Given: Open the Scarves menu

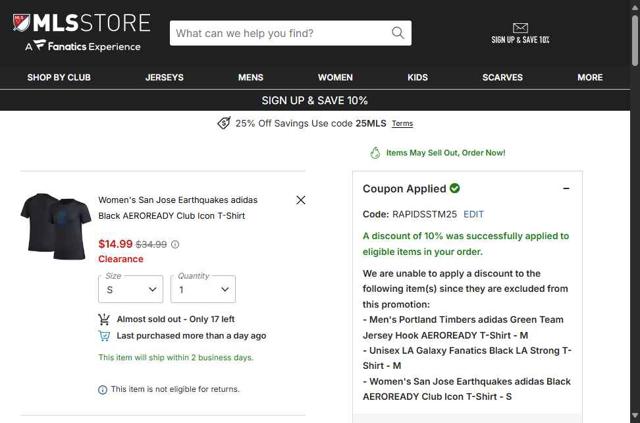Looking at the screenshot, I should pos(502,78).
